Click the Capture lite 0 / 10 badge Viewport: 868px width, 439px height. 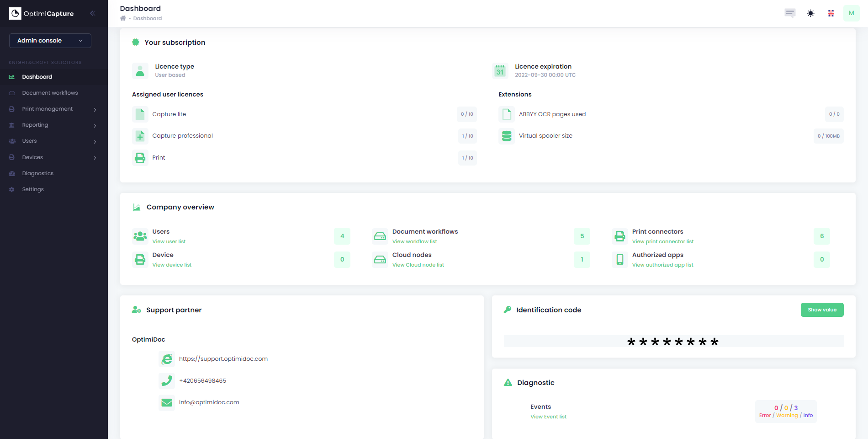467,114
